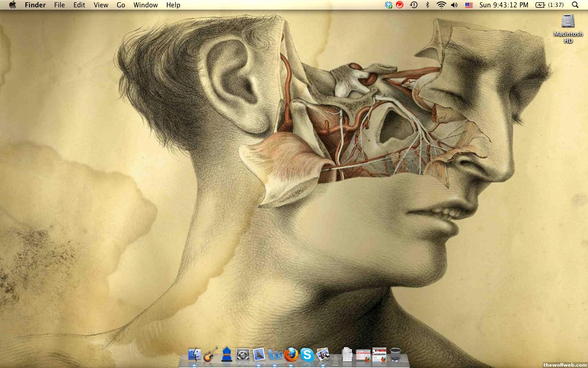Open the volume control in menu bar
This screenshot has width=588, height=368.
coord(454,5)
